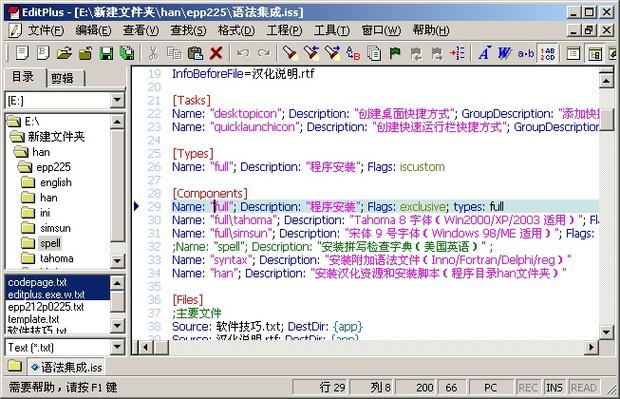Toggle word wrap 'W' icon
The height and width of the screenshot is (399, 620).
click(505, 53)
